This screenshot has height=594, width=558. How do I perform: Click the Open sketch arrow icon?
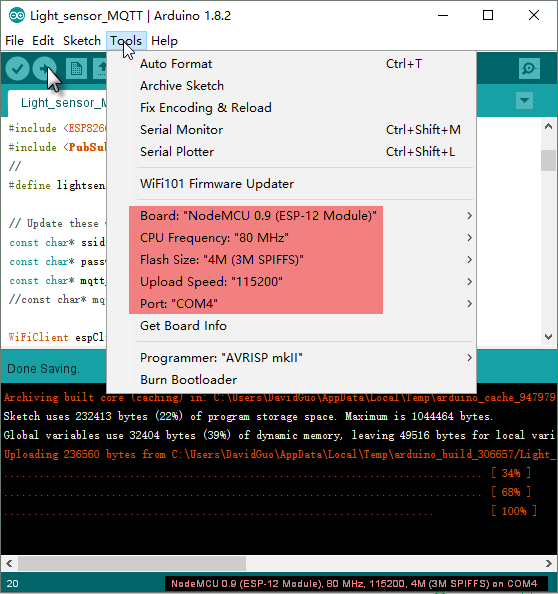click(x=101, y=69)
